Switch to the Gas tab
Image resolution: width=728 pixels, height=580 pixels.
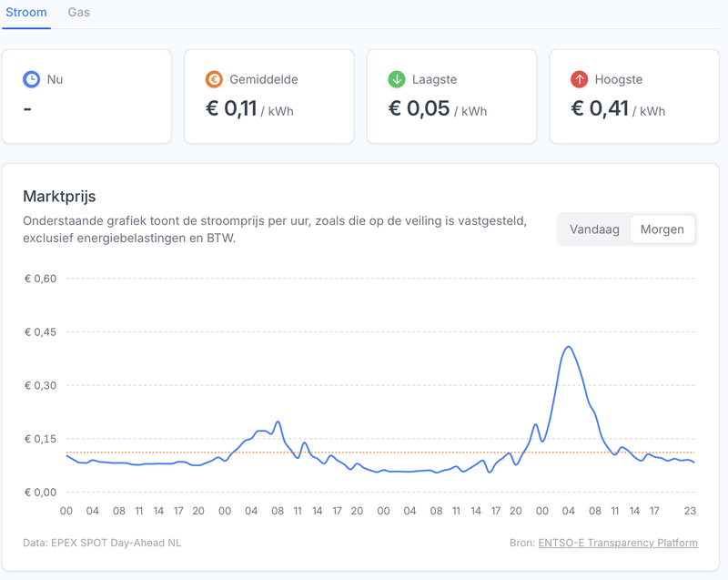point(79,13)
